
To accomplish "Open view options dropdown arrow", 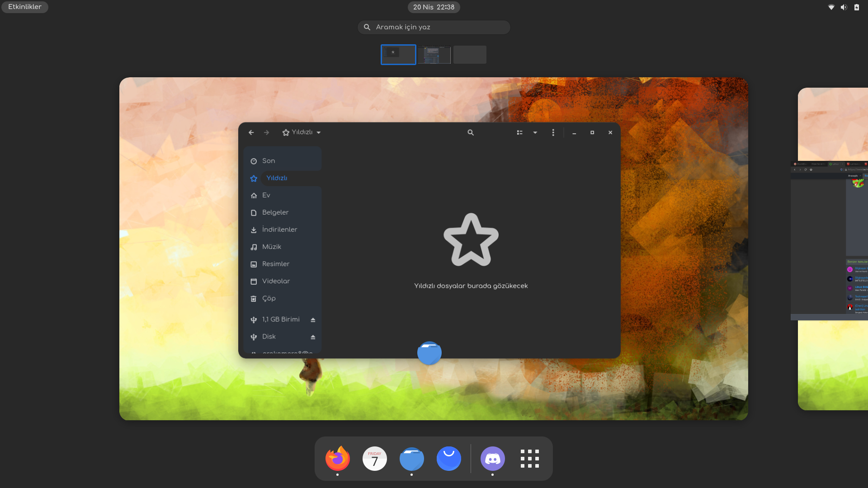I will [x=535, y=132].
